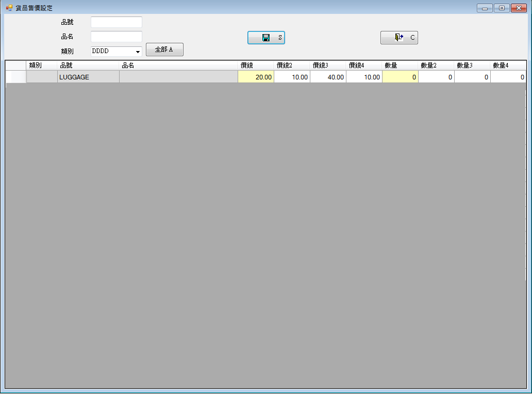Click the 價錢4 cell in LUGGAGE row

(x=364, y=77)
